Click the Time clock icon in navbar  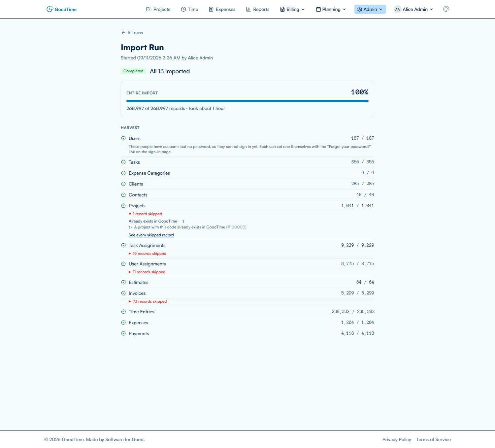pyautogui.click(x=183, y=9)
